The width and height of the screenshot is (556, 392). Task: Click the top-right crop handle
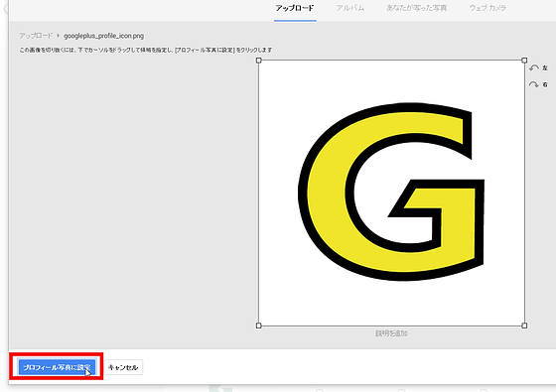pyautogui.click(x=524, y=61)
